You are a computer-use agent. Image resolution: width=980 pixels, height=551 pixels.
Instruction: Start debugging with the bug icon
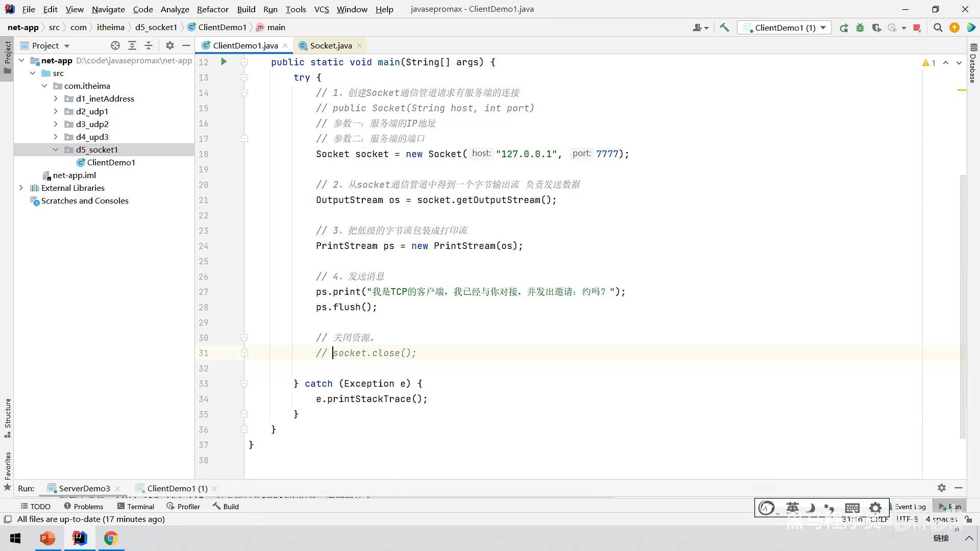tap(860, 28)
